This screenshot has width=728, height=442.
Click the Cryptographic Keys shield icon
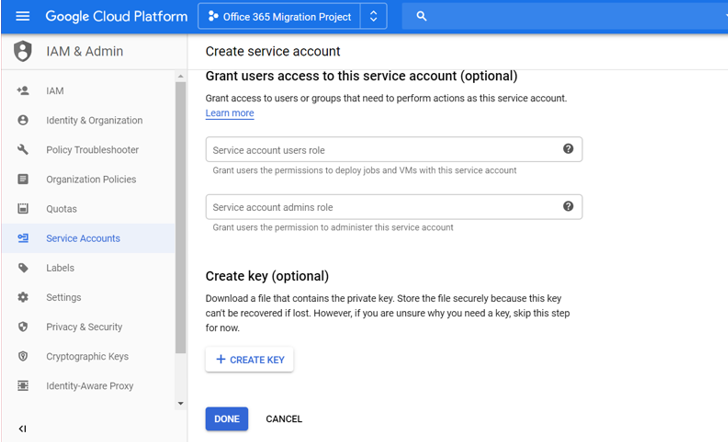23,356
